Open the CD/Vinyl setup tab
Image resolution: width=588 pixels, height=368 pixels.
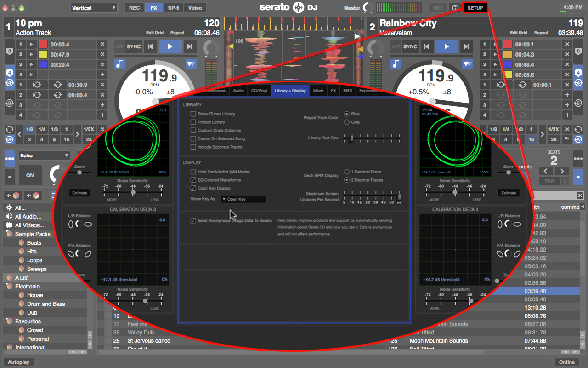(x=259, y=91)
